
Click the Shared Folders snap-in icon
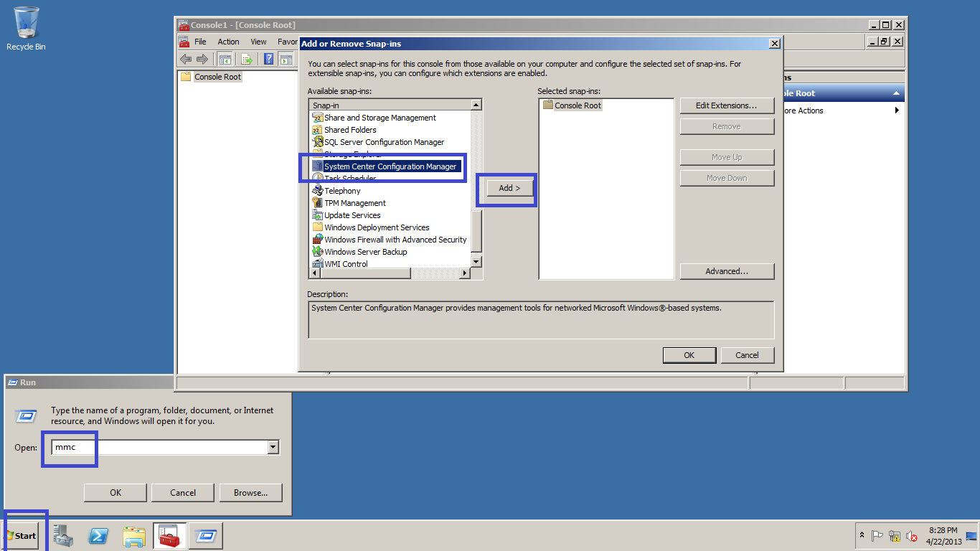pos(318,130)
